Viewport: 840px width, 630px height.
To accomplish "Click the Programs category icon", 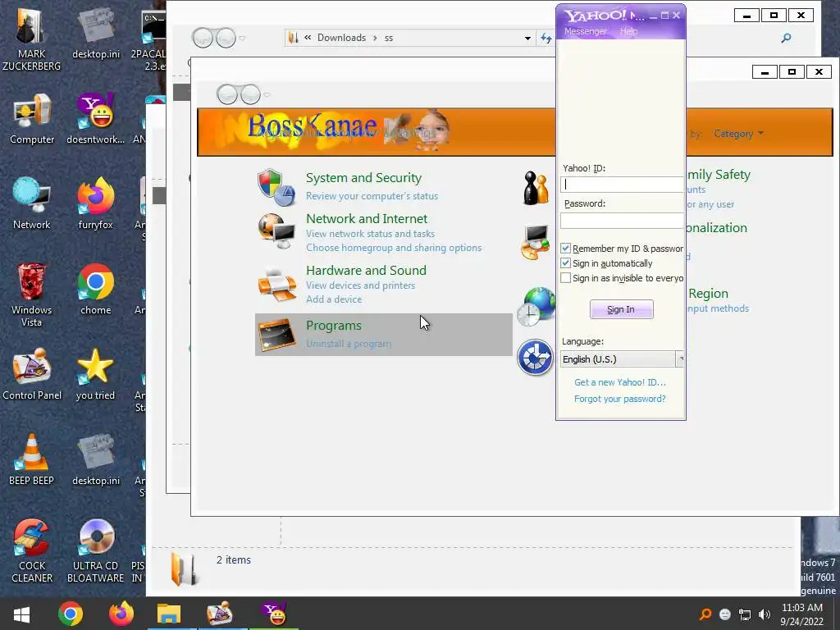I will click(276, 335).
